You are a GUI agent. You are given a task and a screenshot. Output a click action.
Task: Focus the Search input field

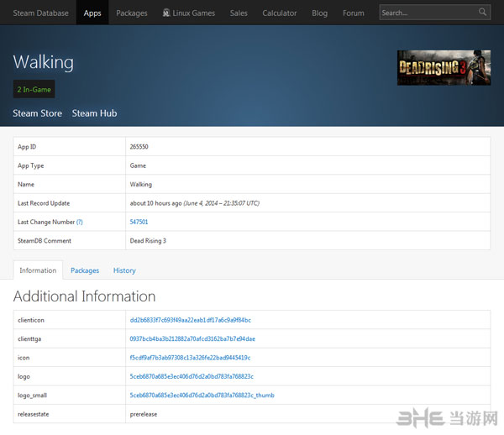point(427,13)
